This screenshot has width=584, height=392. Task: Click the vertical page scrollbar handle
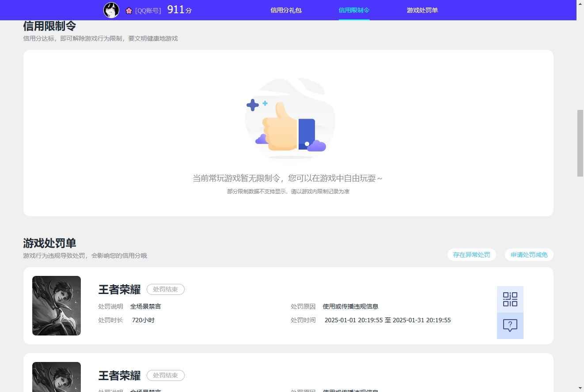(x=580, y=141)
